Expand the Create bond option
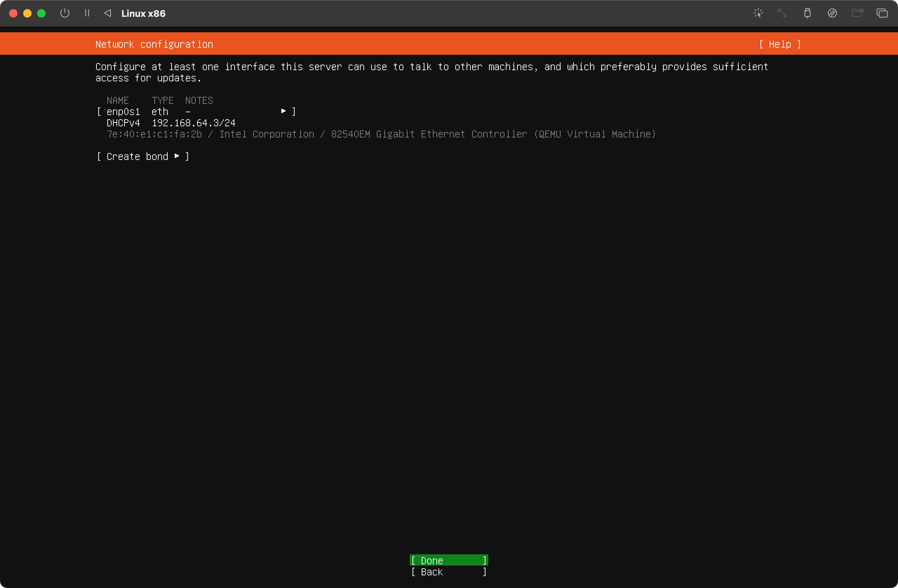Image resolution: width=898 pixels, height=588 pixels. [x=143, y=156]
